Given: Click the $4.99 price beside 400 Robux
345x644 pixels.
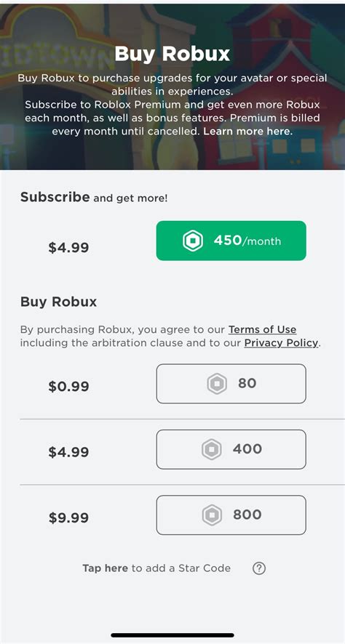Looking at the screenshot, I should (68, 452).
